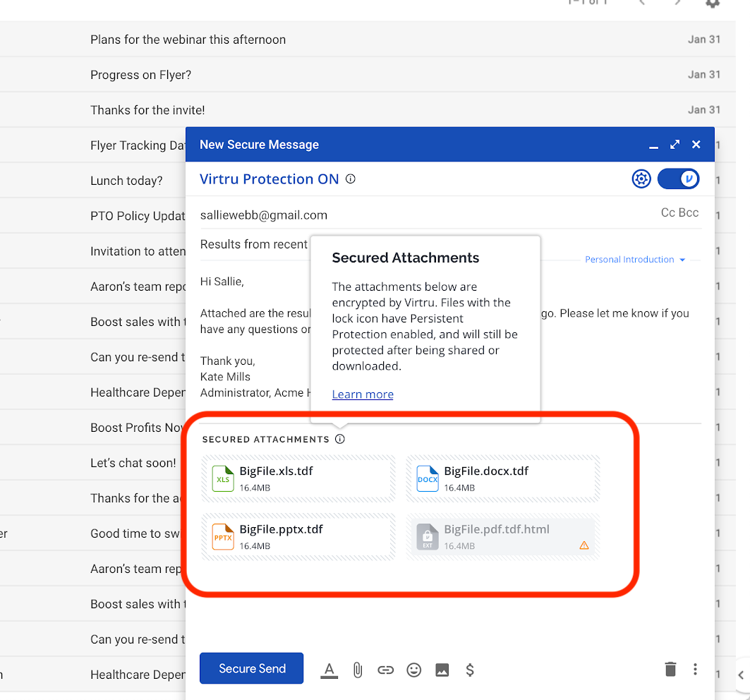750x700 pixels.
Task: Open the emoji picker
Action: pos(413,670)
